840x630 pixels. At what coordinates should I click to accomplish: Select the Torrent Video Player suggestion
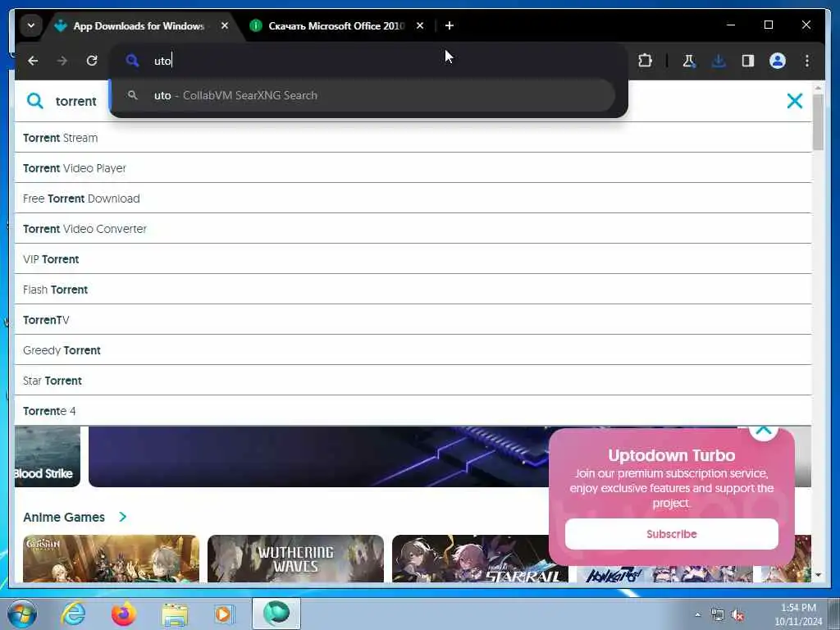point(413,168)
